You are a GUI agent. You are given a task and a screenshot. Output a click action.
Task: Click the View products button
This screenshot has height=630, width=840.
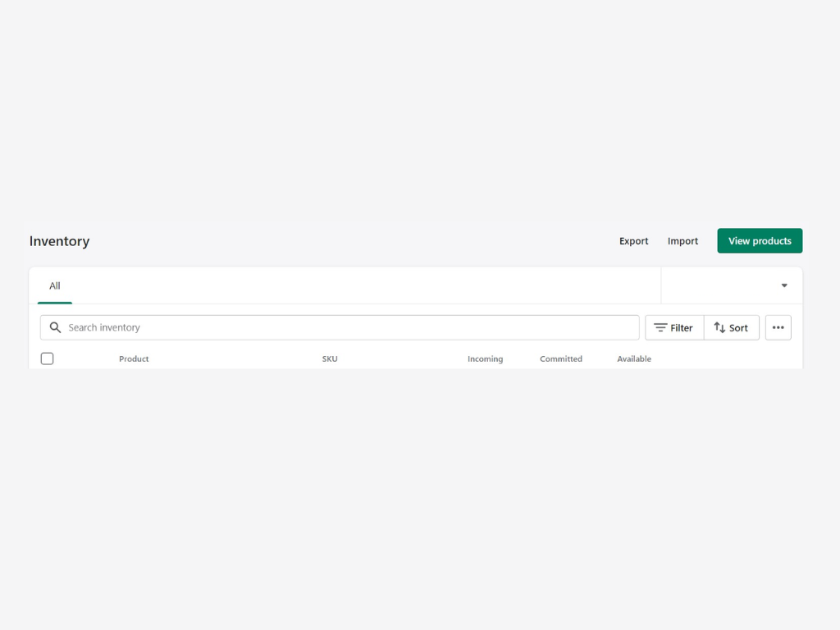click(760, 241)
